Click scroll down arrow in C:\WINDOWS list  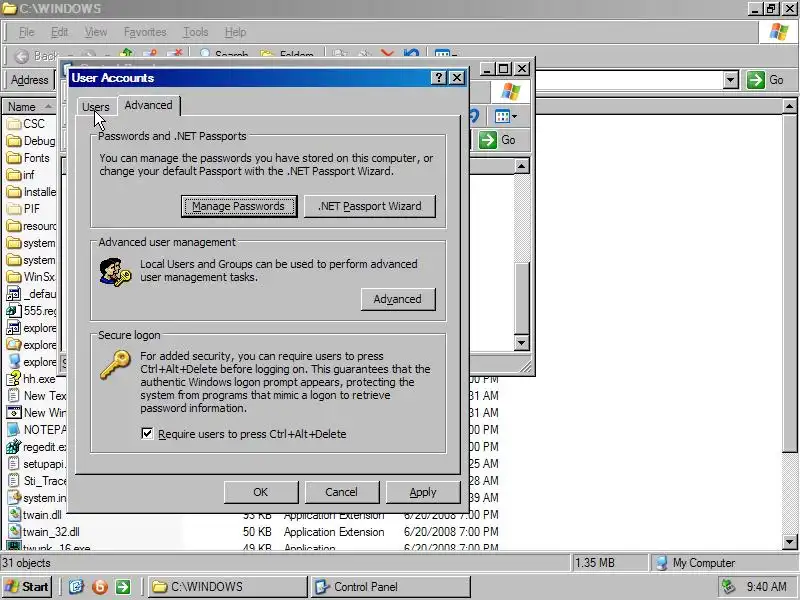(789, 542)
